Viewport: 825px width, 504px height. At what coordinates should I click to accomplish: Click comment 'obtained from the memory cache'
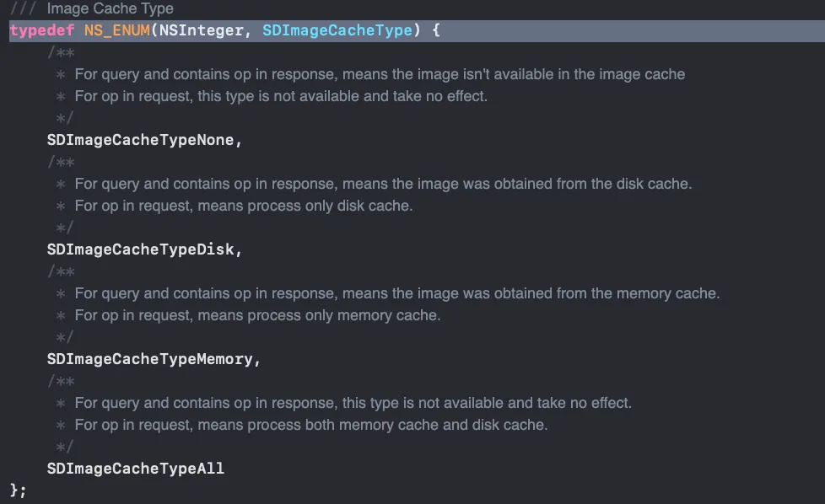pyautogui.click(x=397, y=293)
